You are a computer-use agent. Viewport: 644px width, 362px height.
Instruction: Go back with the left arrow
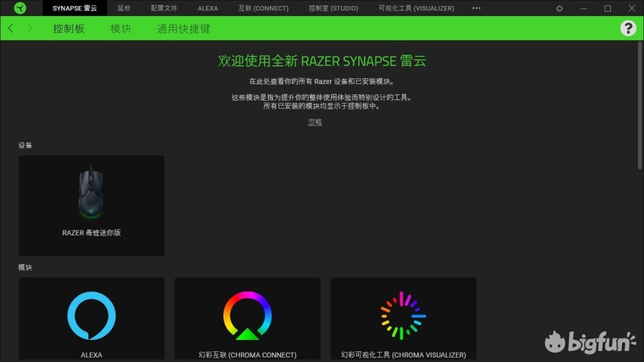pos(11,28)
